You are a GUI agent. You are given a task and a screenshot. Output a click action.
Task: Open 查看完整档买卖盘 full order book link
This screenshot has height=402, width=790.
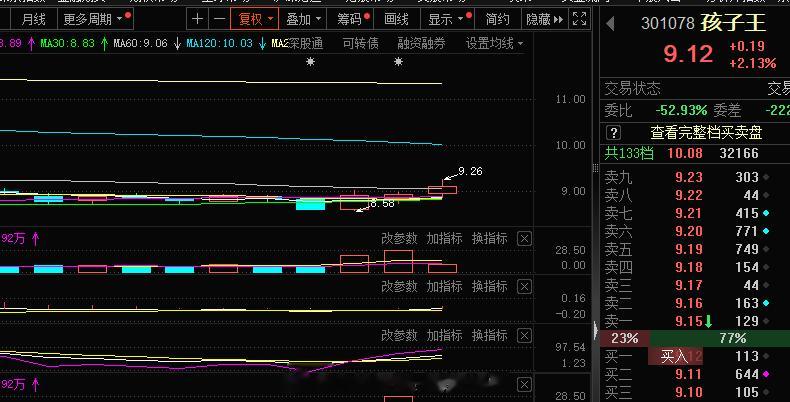[706, 133]
